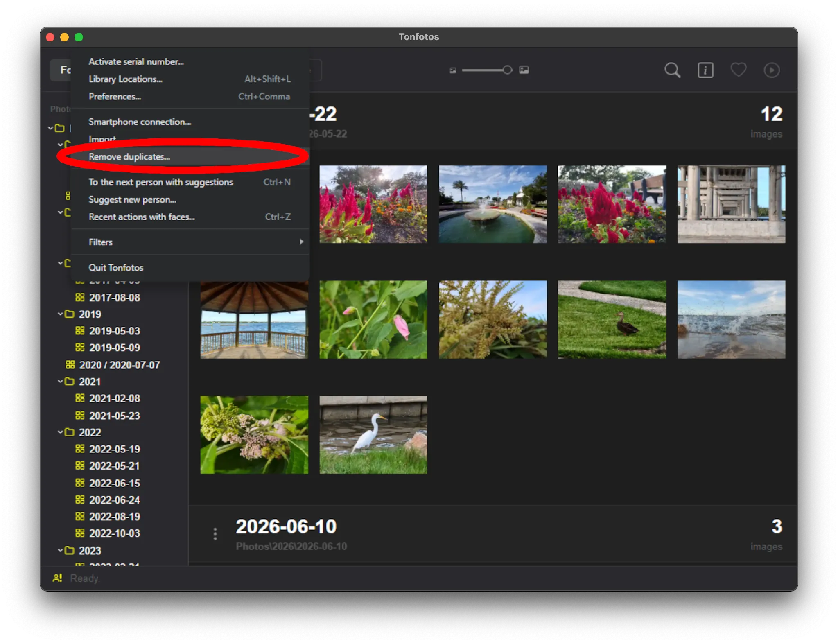Select album 2021-05-23 in sidebar
Viewport: 838px width, 644px height.
point(115,416)
